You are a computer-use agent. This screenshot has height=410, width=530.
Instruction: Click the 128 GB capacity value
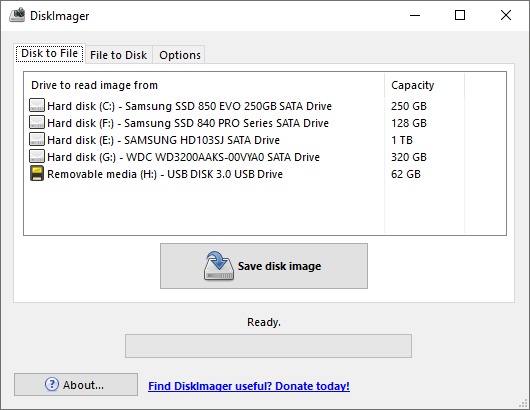(409, 123)
